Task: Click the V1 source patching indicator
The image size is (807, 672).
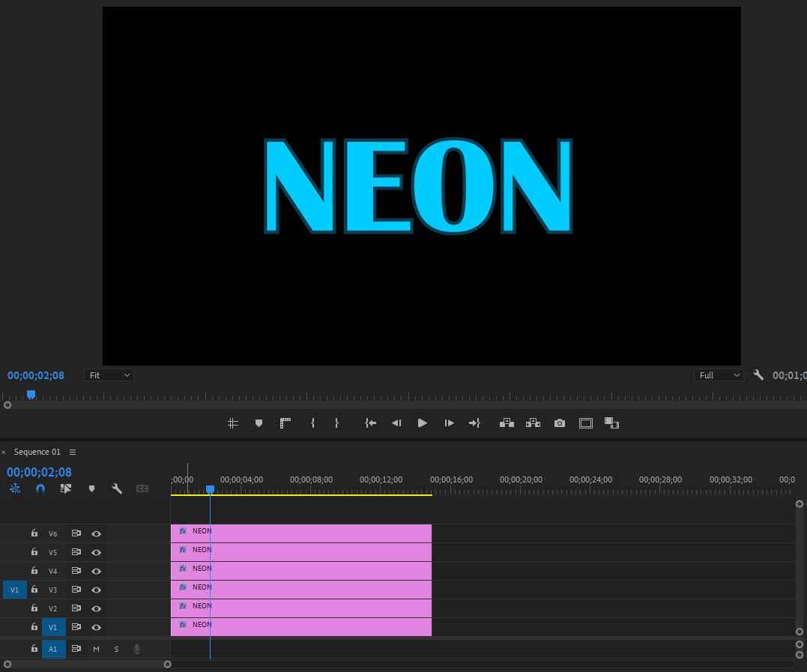Action: point(14,590)
